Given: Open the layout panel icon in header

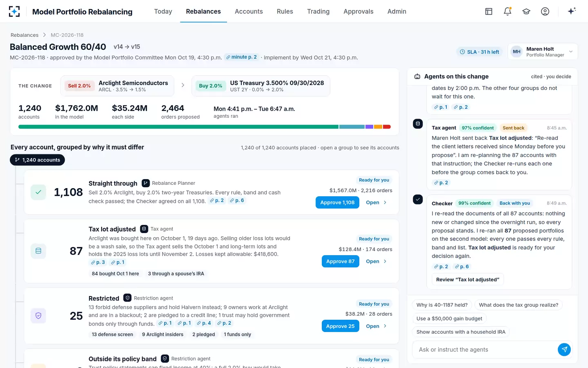Looking at the screenshot, I should [489, 11].
